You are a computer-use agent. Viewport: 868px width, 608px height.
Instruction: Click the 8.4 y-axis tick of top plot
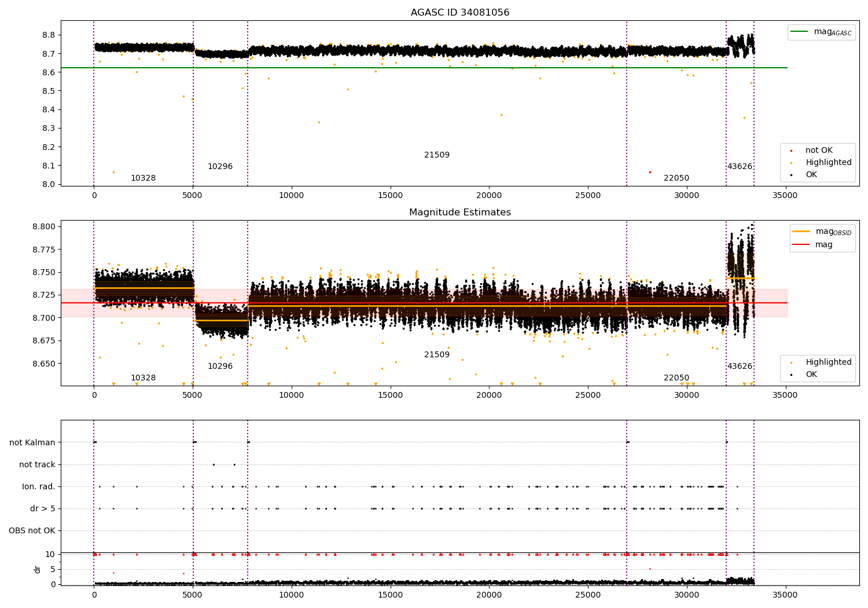pyautogui.click(x=49, y=110)
